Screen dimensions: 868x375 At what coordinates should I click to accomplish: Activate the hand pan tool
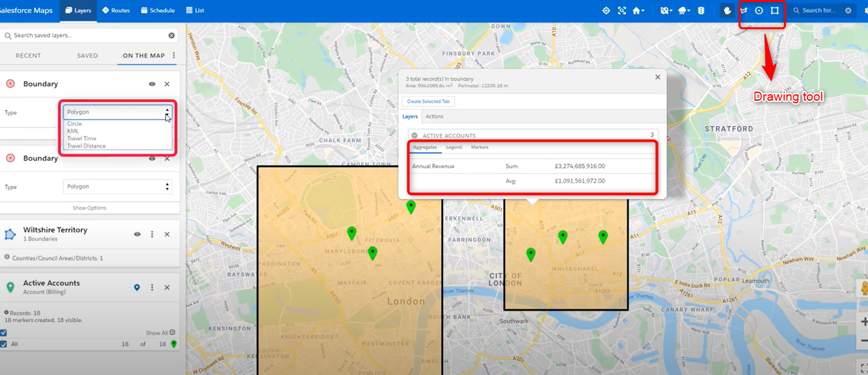(727, 10)
